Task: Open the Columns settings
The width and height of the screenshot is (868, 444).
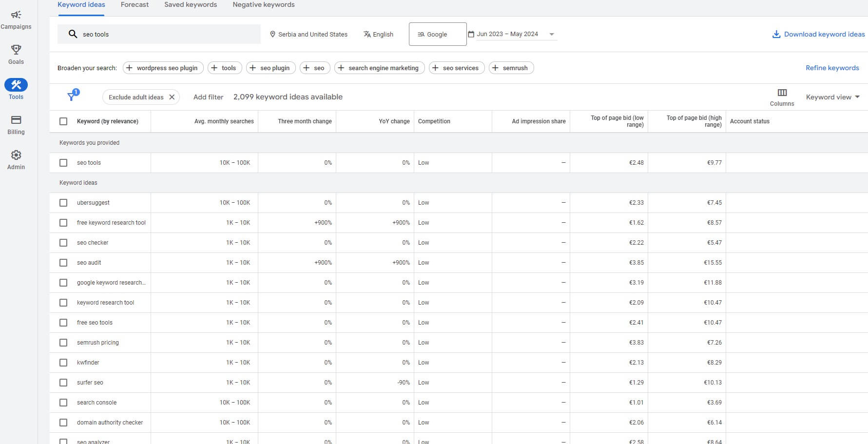Action: (x=782, y=95)
